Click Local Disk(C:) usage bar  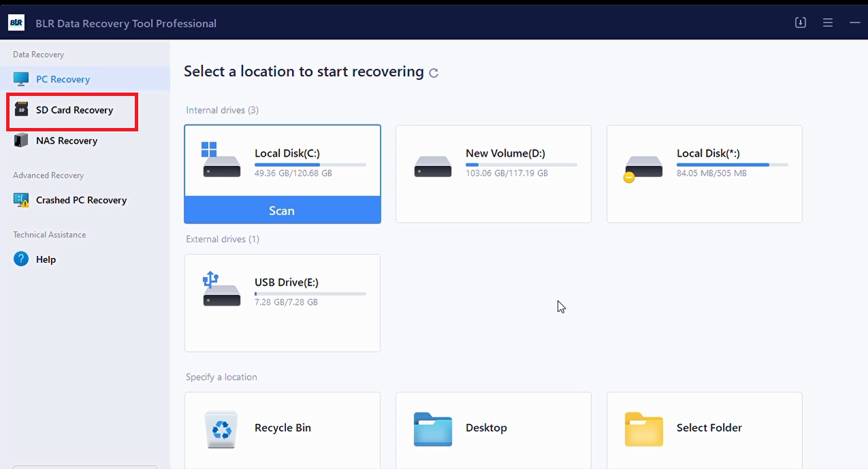[310, 165]
